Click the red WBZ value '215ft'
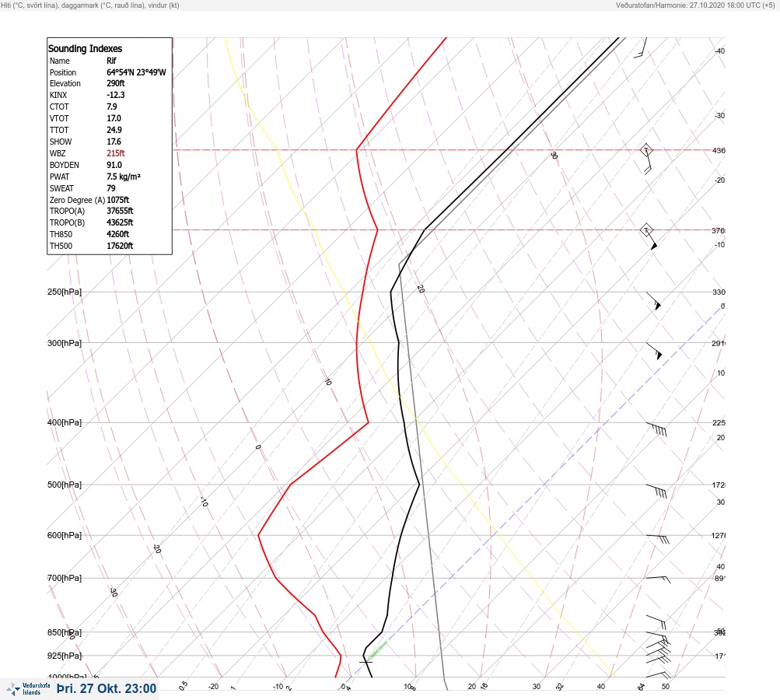The image size is (780, 700). click(x=116, y=153)
